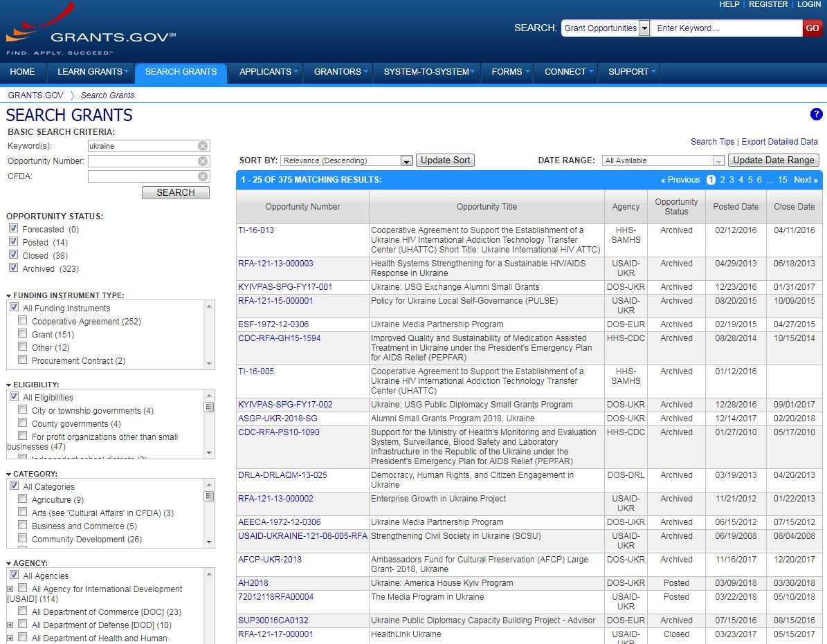Click the LOGIN link
This screenshot has width=827, height=644.
point(809,4)
